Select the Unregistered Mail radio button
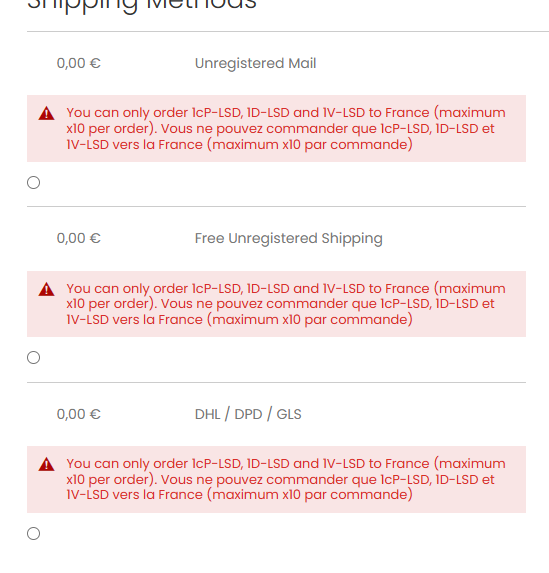The width and height of the screenshot is (549, 573). [x=34, y=182]
